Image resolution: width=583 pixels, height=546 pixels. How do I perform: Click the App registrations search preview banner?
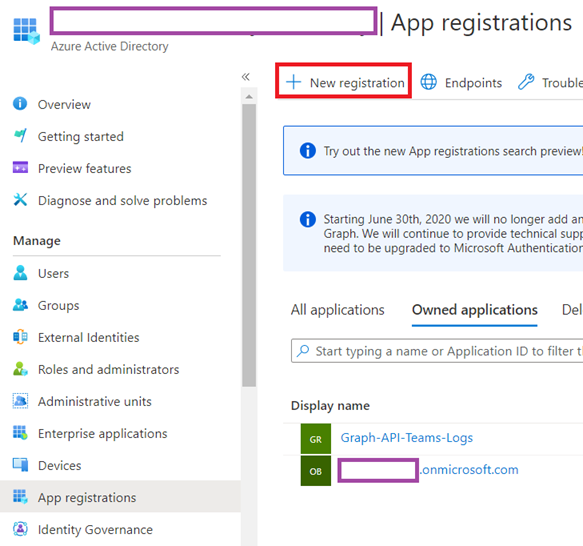pos(433,151)
